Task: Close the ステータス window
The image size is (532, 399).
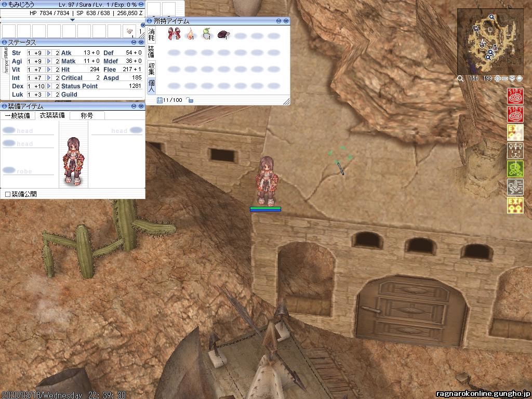Action: (x=141, y=43)
